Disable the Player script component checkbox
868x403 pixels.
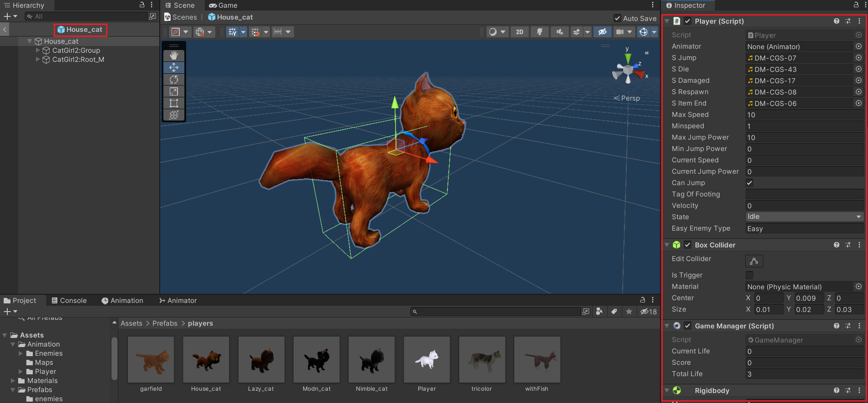(x=688, y=21)
